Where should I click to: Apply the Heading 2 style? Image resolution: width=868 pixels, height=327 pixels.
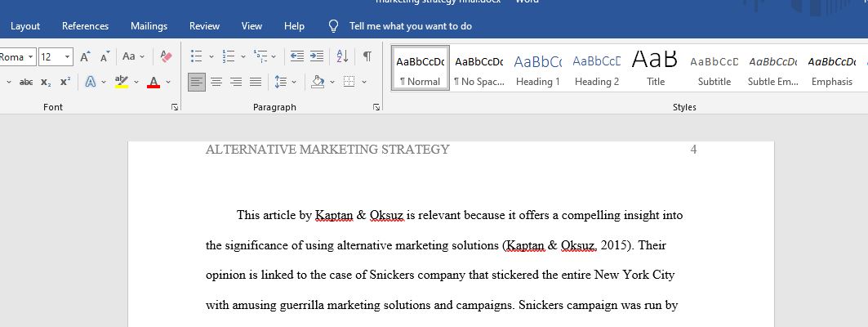tap(597, 68)
